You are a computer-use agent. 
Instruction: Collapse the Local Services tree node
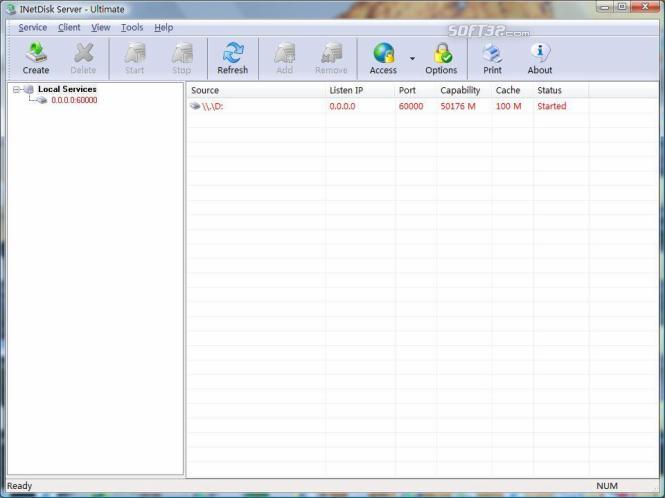coord(16,90)
